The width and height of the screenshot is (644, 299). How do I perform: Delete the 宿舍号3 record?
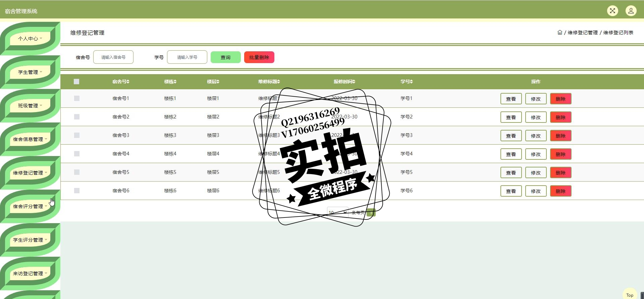coord(560,136)
